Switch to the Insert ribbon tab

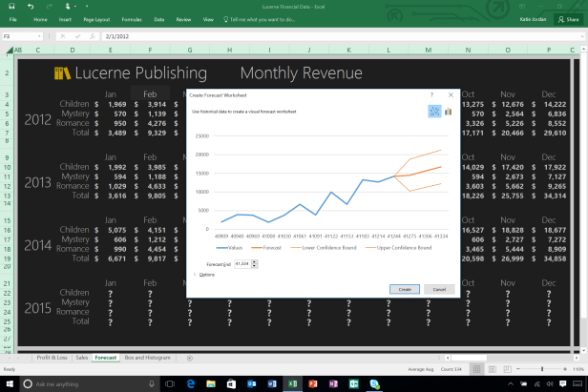click(x=65, y=19)
